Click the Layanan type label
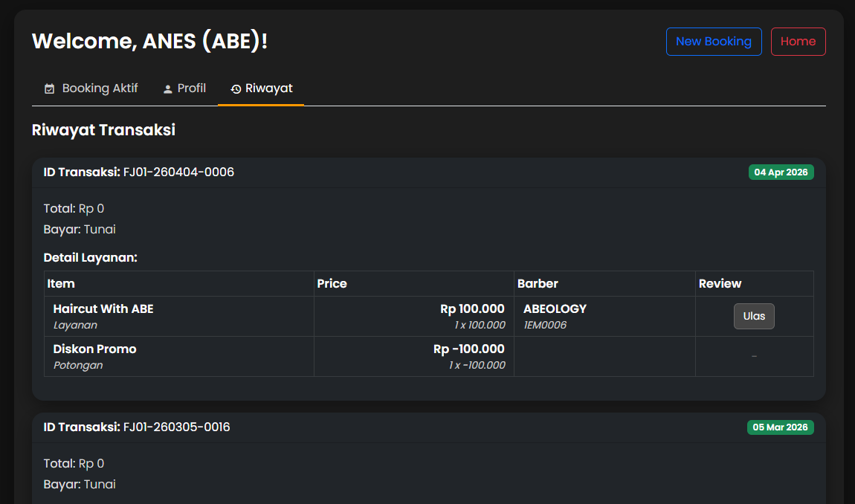Image resolution: width=855 pixels, height=504 pixels. click(x=75, y=325)
